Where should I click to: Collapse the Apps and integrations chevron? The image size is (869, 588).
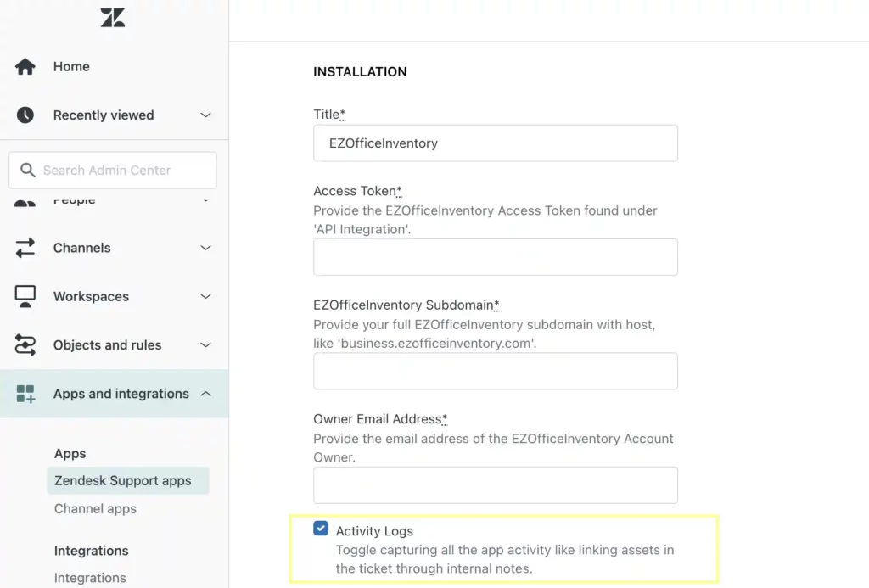[x=205, y=394]
